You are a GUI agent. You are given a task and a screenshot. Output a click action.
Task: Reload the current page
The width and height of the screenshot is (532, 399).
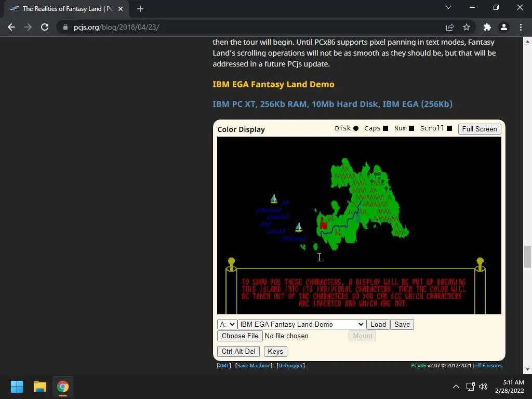(x=45, y=27)
